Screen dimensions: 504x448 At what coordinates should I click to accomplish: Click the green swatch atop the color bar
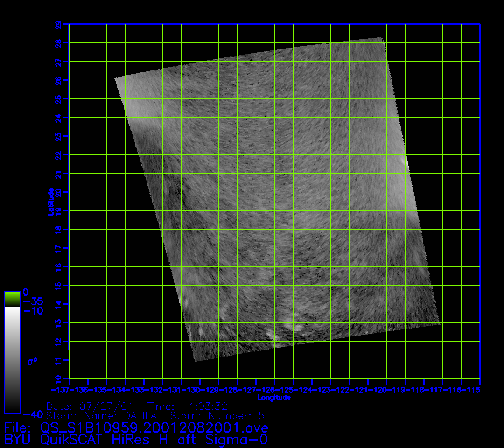pos(12,299)
